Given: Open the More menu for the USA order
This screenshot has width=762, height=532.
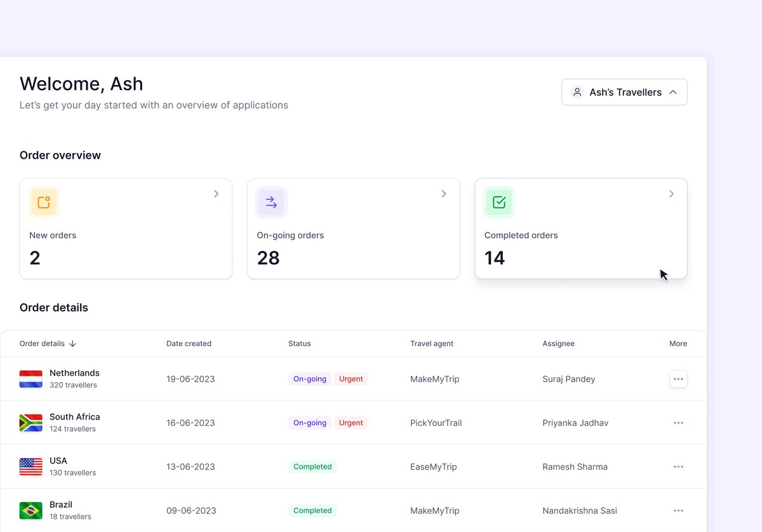Looking at the screenshot, I should point(678,466).
